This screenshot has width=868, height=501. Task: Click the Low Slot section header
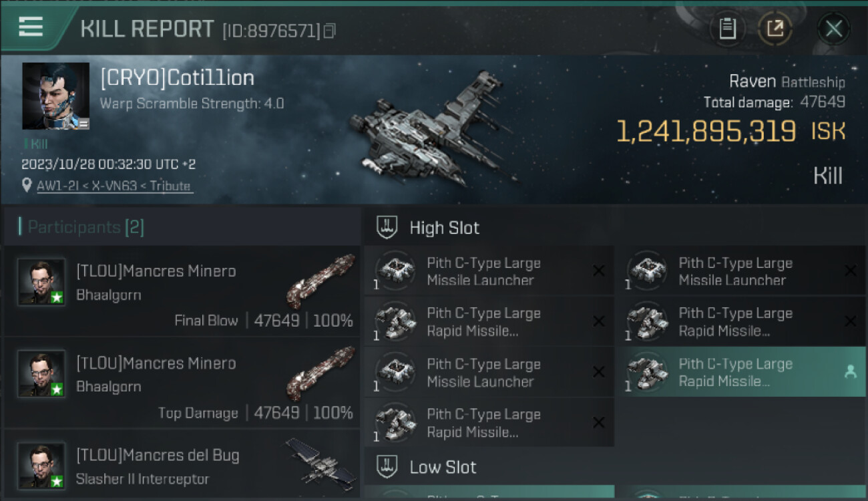pos(443,467)
